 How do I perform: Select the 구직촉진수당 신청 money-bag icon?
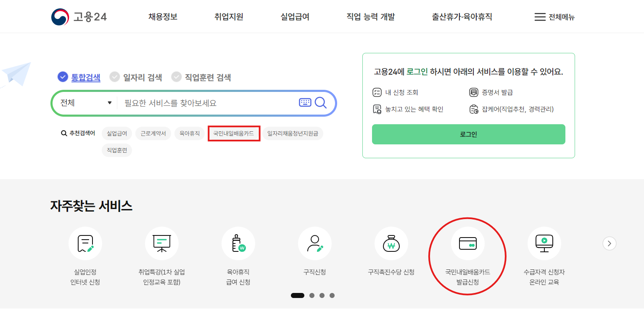click(391, 243)
